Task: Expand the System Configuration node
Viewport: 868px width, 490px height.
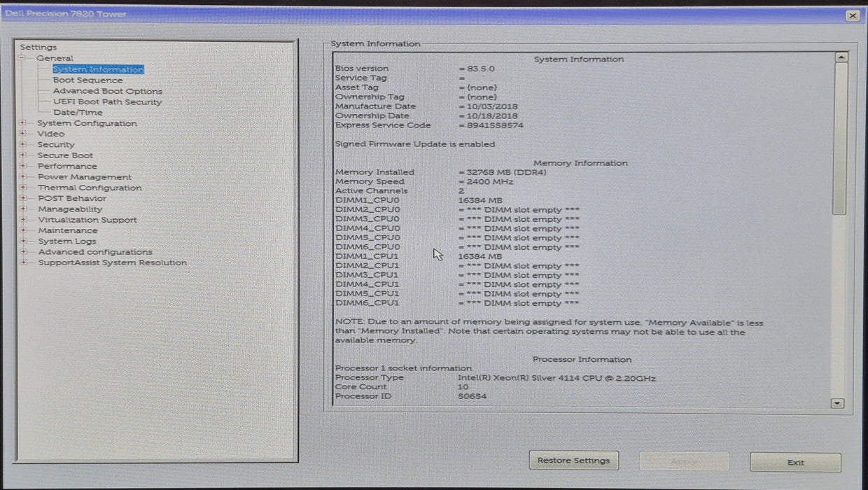Action: point(23,123)
